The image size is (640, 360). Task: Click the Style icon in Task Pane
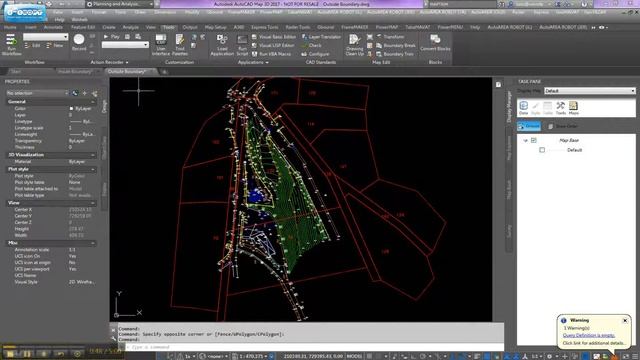pos(536,108)
